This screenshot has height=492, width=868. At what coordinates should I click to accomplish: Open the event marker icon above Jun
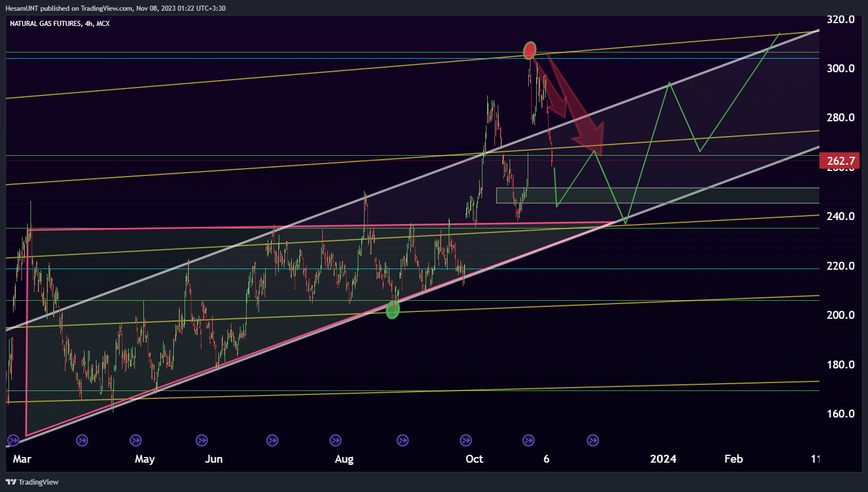pos(201,440)
